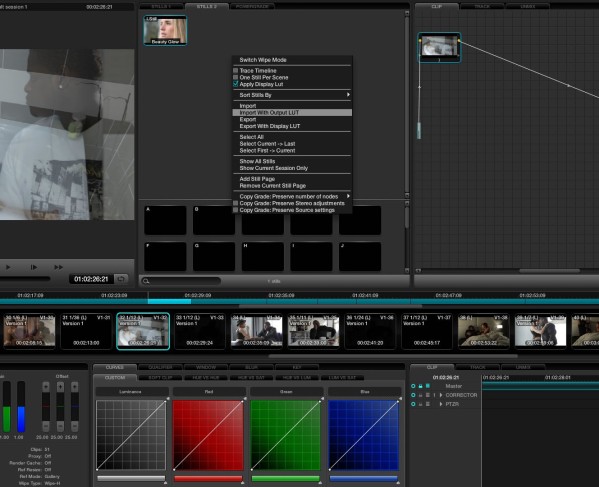Switch to the STILLS 1 gallery tab
Screen dimensions: 599x487
pyautogui.click(x=161, y=6)
